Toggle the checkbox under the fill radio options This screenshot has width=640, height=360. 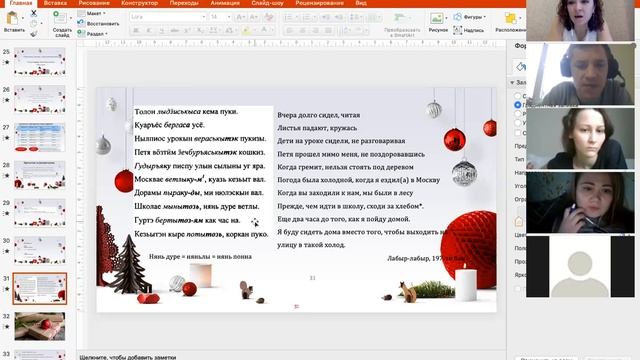point(518,133)
